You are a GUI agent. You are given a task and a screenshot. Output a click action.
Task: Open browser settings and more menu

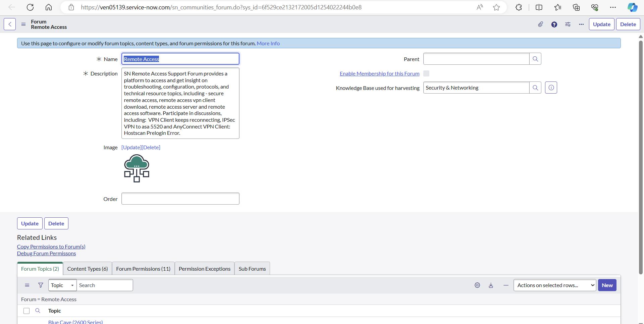click(x=613, y=7)
